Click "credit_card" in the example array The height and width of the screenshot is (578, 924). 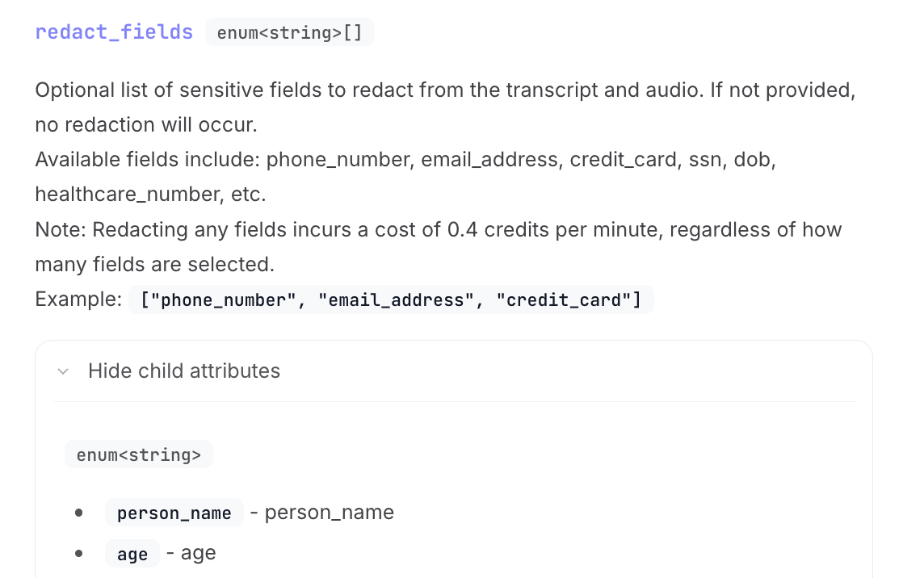point(563,300)
